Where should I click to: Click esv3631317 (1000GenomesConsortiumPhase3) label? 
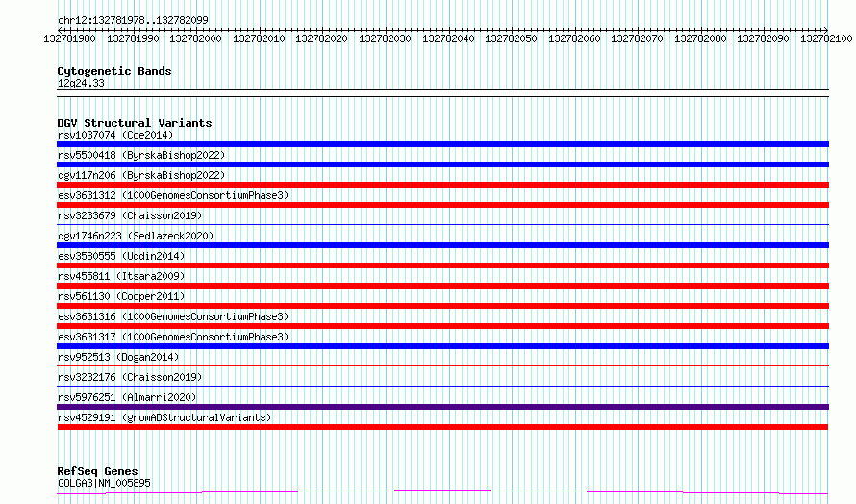pos(173,337)
